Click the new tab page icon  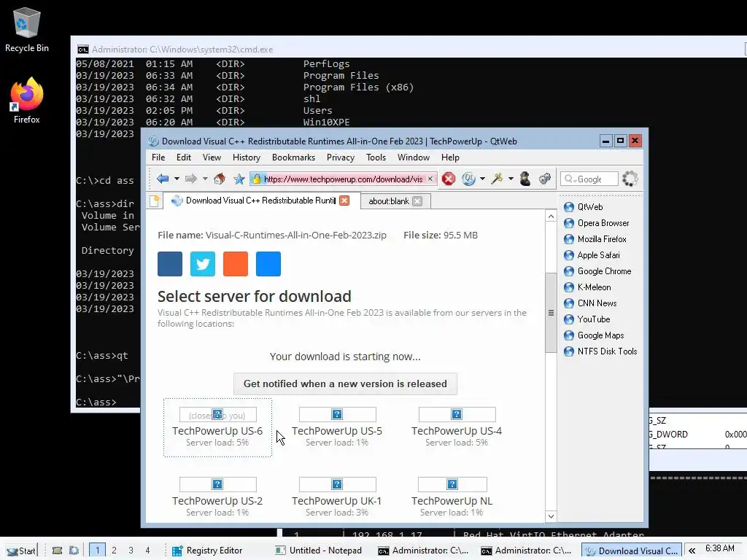[155, 201]
